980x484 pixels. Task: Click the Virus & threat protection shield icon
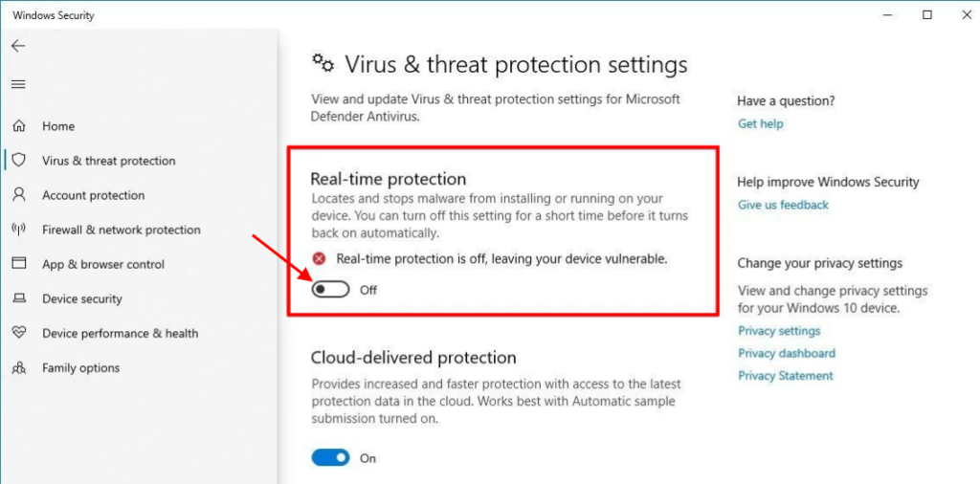pyautogui.click(x=18, y=161)
